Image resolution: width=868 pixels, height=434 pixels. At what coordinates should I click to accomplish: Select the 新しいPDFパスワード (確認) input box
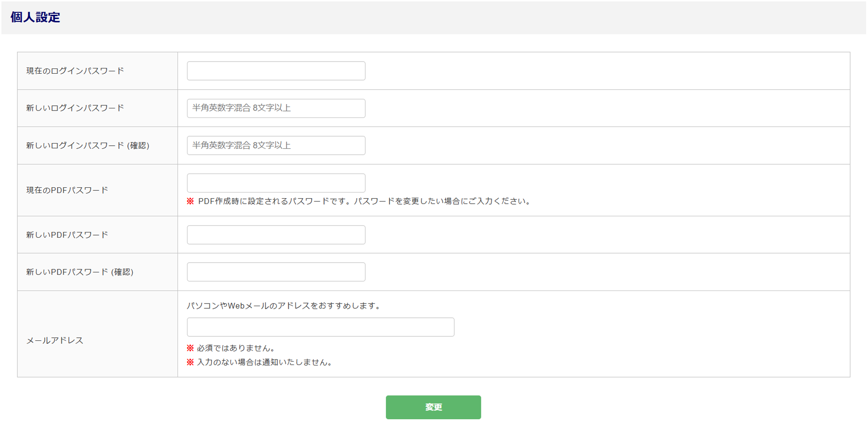pos(276,272)
